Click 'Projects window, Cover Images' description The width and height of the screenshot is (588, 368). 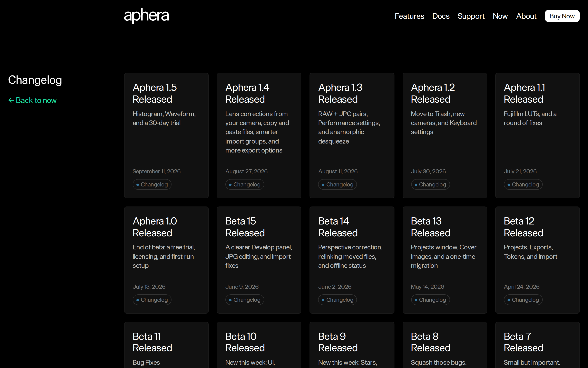click(443, 256)
